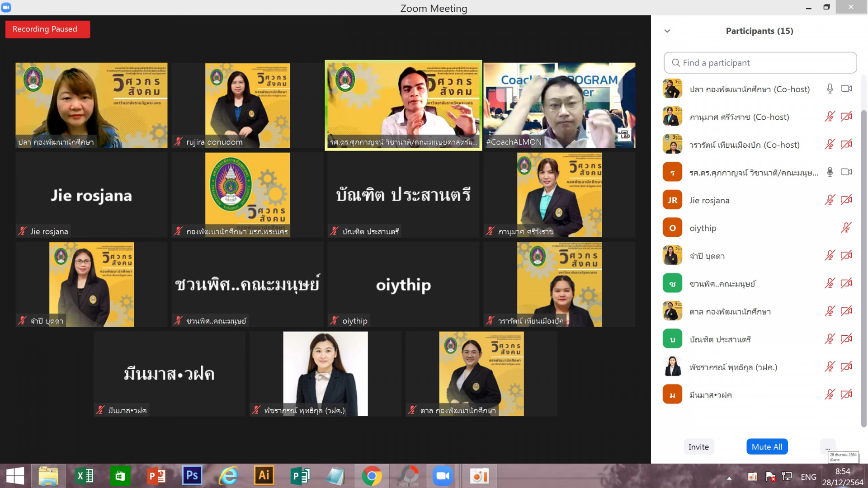
Task: Open Google Chrome from taskbar
Action: (x=372, y=476)
